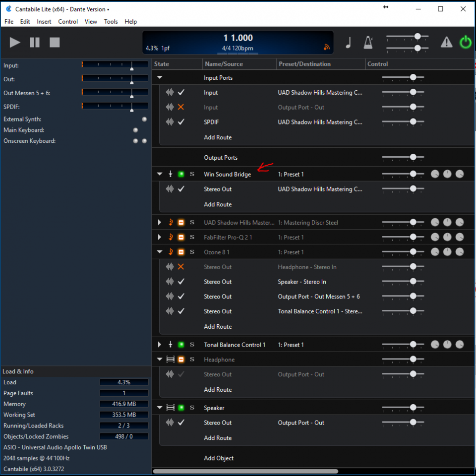Click the panic warning triangle icon
Screen dimensions: 476x476
pos(446,42)
